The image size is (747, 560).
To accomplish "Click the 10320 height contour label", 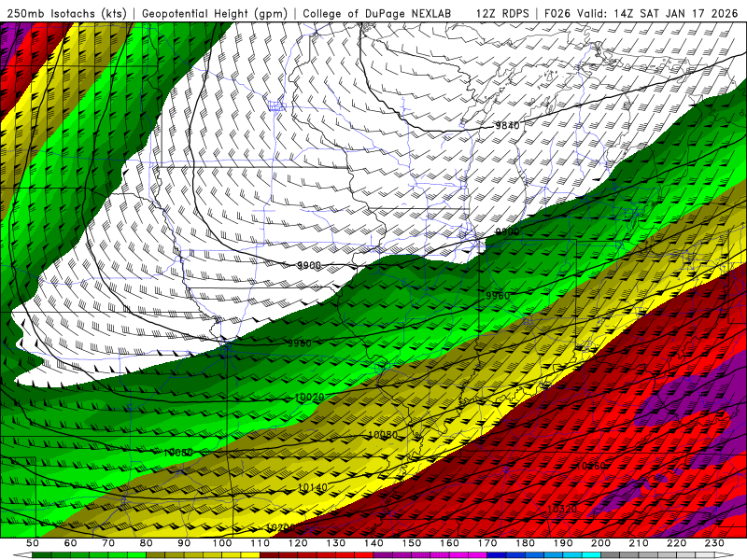I will pyautogui.click(x=562, y=509).
